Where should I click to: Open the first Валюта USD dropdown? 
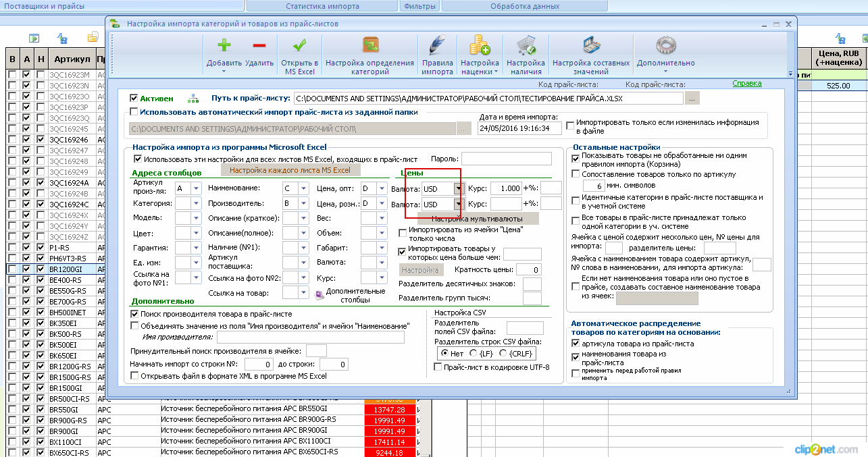pos(459,188)
